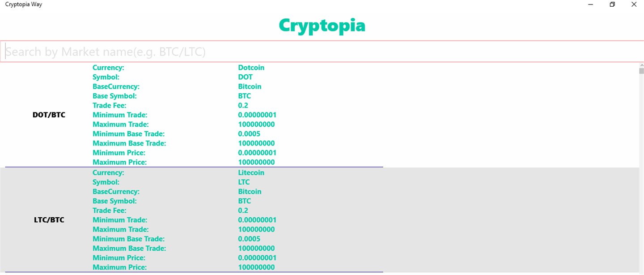This screenshot has height=275, width=644.
Task: Click Minimum Base Trade label under LTC/BTC
Action: tap(129, 239)
